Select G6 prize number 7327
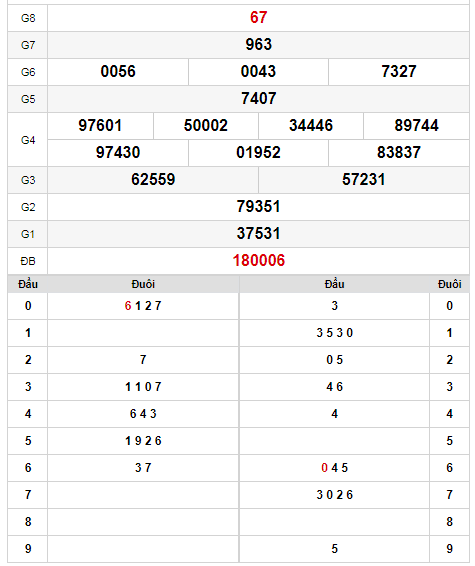Screen dimensions: 475x566 (x=399, y=71)
